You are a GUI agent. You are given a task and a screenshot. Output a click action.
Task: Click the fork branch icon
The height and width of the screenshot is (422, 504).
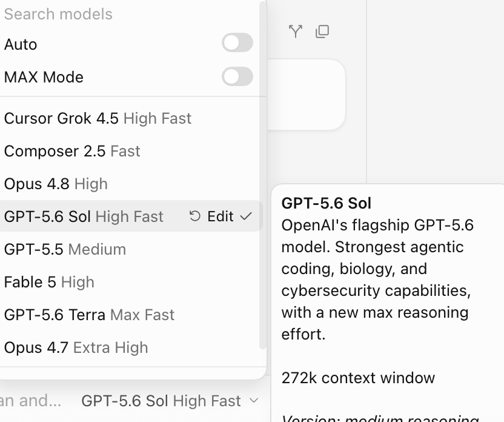296,32
